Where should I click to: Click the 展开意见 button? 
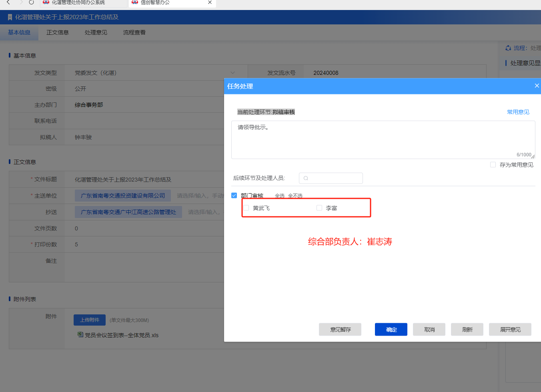pos(510,330)
